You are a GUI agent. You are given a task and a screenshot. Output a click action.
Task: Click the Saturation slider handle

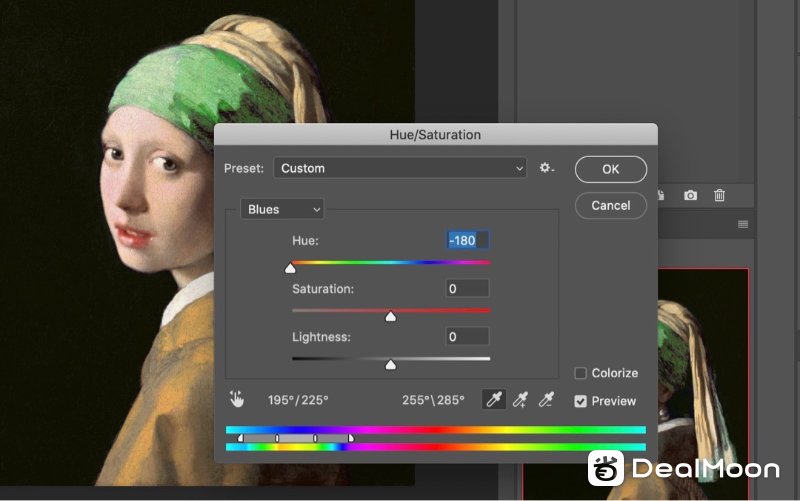pyautogui.click(x=390, y=316)
